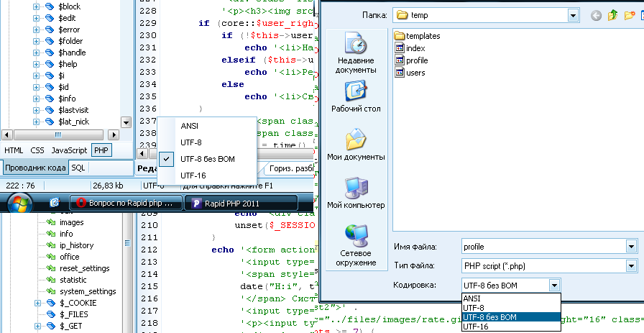
Task: Open Недавние документы in the places bar
Action: [x=356, y=55]
